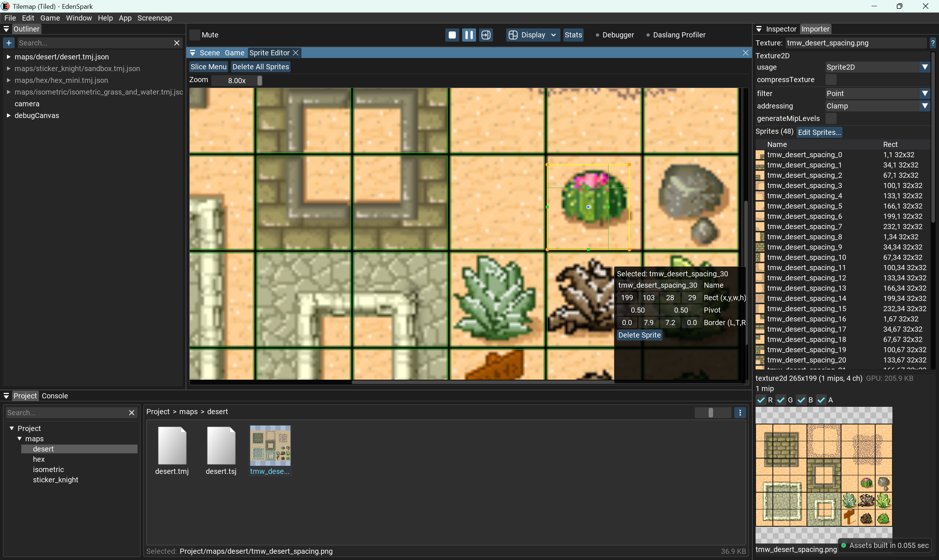Image resolution: width=939 pixels, height=560 pixels.
Task: Click the maps breadcrumb link
Action: [x=188, y=412]
